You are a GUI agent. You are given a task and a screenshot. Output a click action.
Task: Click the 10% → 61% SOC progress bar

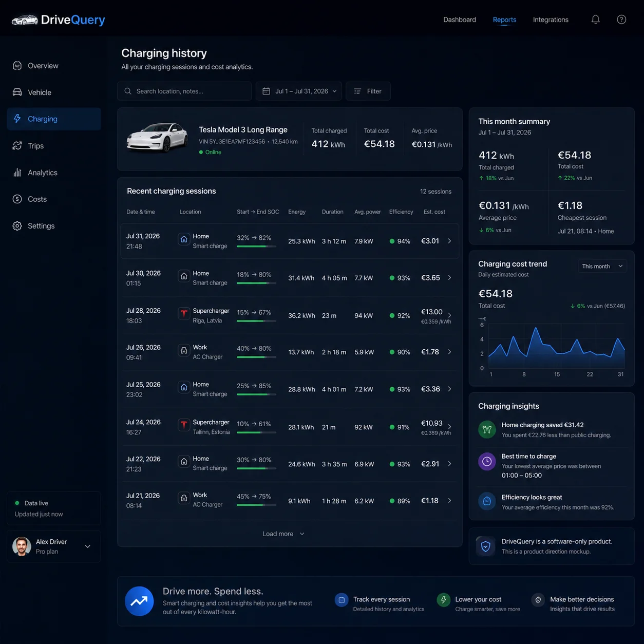tap(256, 432)
